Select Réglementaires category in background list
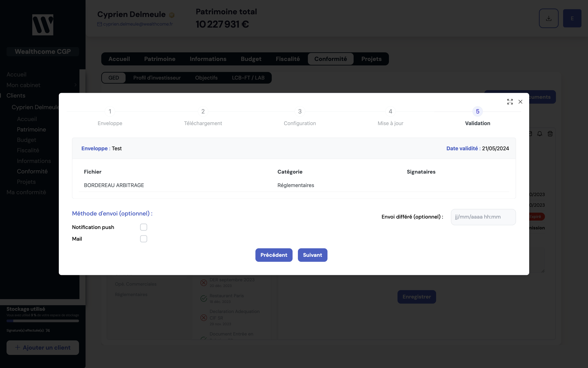The width and height of the screenshot is (588, 368). [x=131, y=294]
